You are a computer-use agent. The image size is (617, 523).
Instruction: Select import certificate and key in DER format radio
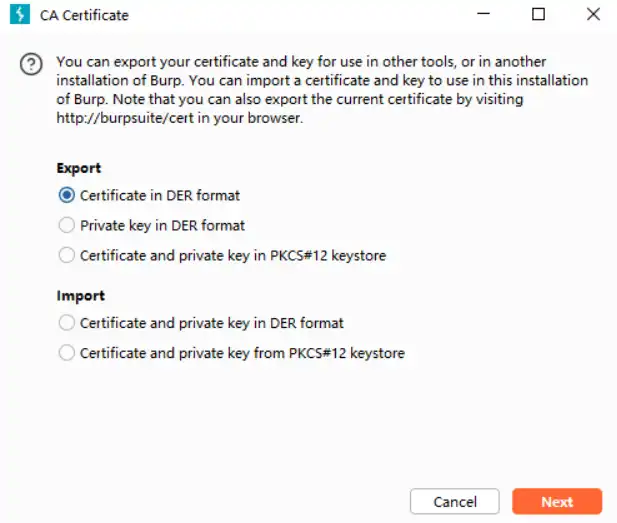pyautogui.click(x=67, y=323)
